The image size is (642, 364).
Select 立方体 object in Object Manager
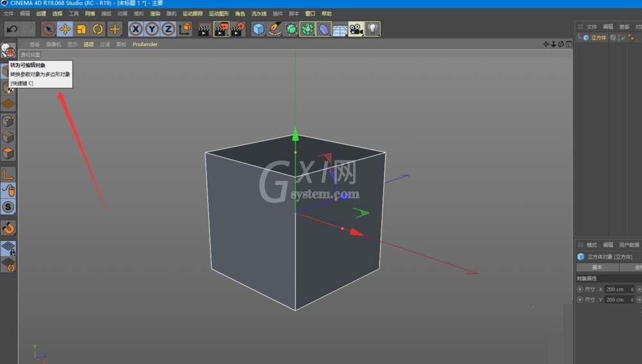click(598, 38)
